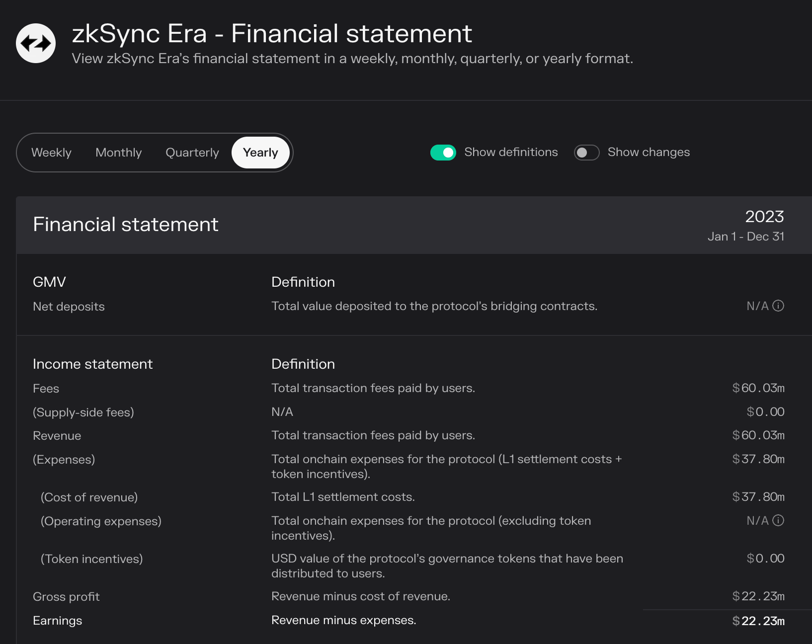Click the (Supply-side fees) row label

coord(83,412)
